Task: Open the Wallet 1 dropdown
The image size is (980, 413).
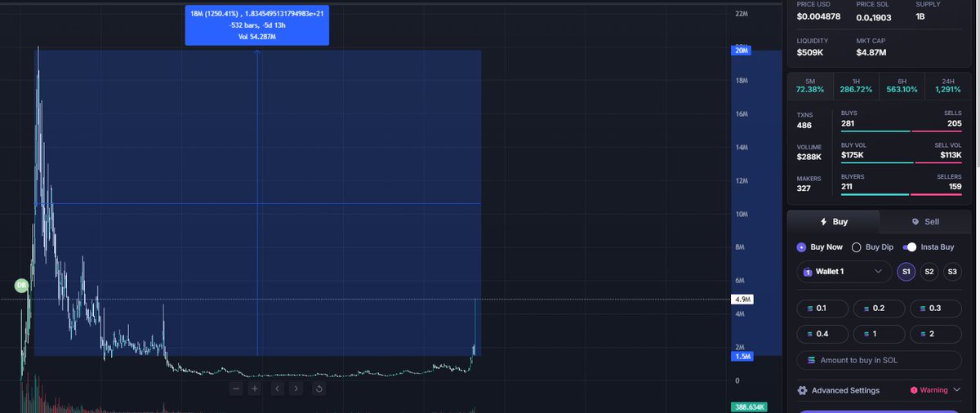Action: [x=844, y=272]
